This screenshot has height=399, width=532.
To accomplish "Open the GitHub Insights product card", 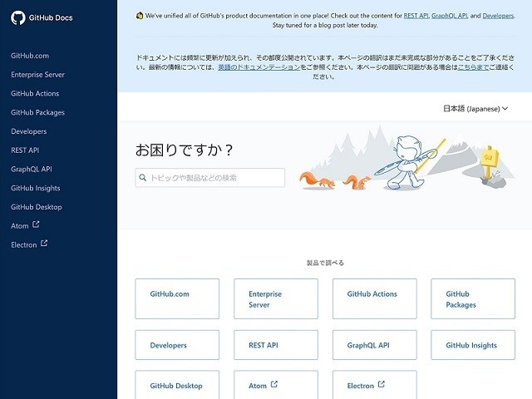I will [x=473, y=345].
